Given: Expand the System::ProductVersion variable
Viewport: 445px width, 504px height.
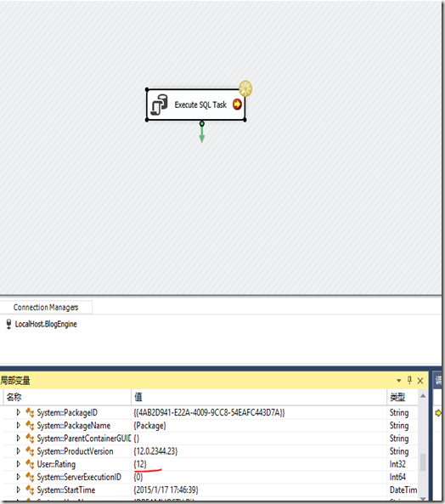Looking at the screenshot, I should (19, 451).
